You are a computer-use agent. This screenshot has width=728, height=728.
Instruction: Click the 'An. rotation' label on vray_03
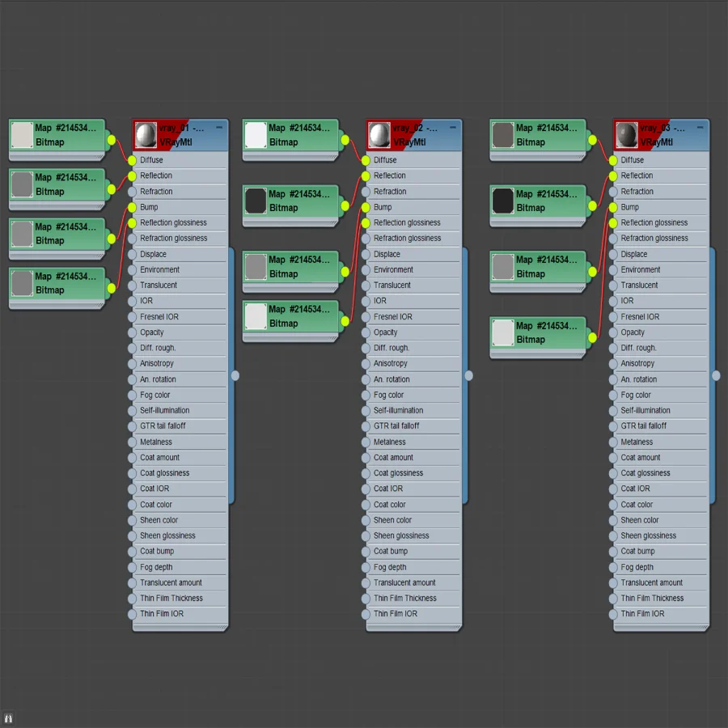(639, 380)
